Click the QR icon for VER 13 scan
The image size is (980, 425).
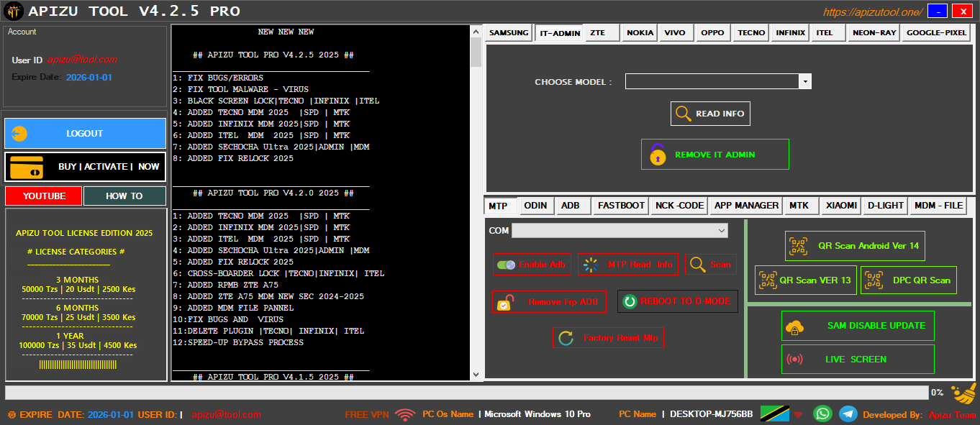tap(768, 280)
